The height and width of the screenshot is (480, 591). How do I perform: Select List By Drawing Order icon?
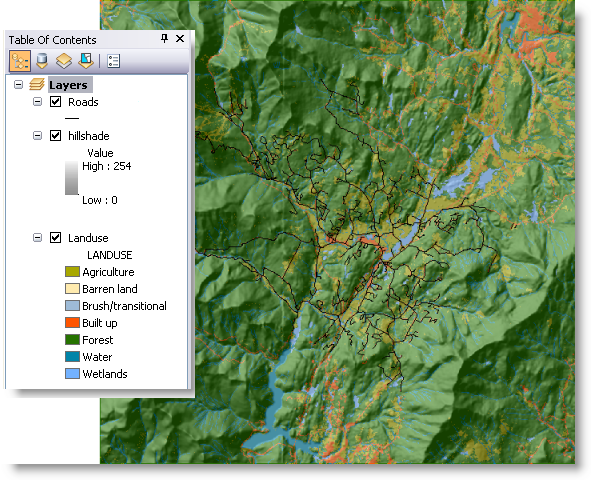(x=20, y=61)
